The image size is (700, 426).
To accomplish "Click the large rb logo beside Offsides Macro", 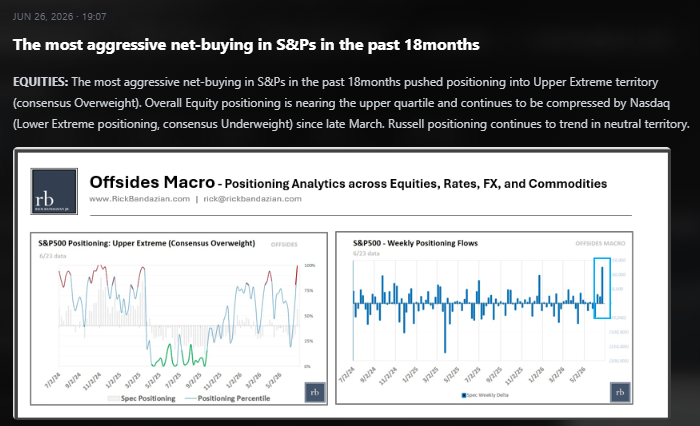I will click(54, 192).
